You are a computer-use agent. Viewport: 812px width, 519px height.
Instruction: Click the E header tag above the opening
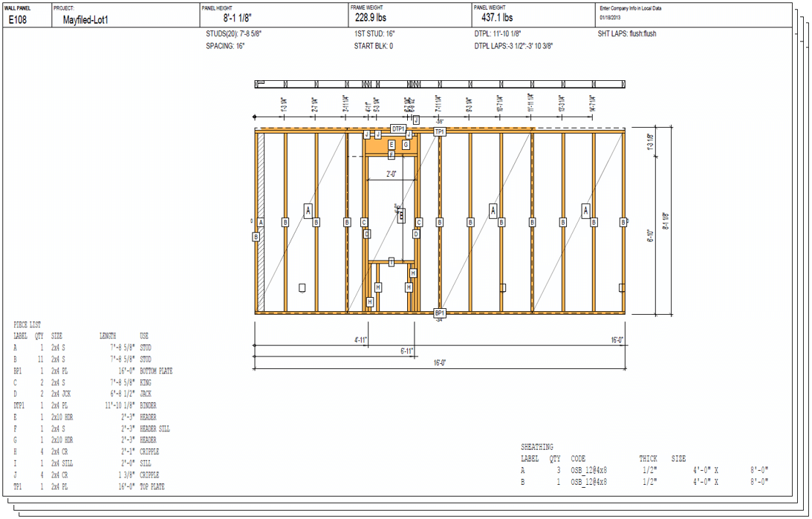(x=392, y=145)
